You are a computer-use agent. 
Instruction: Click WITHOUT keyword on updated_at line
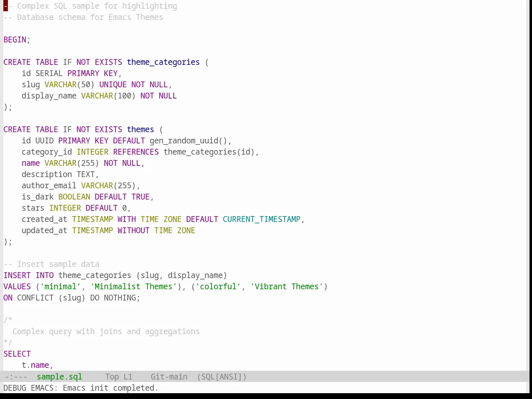pyautogui.click(x=133, y=230)
